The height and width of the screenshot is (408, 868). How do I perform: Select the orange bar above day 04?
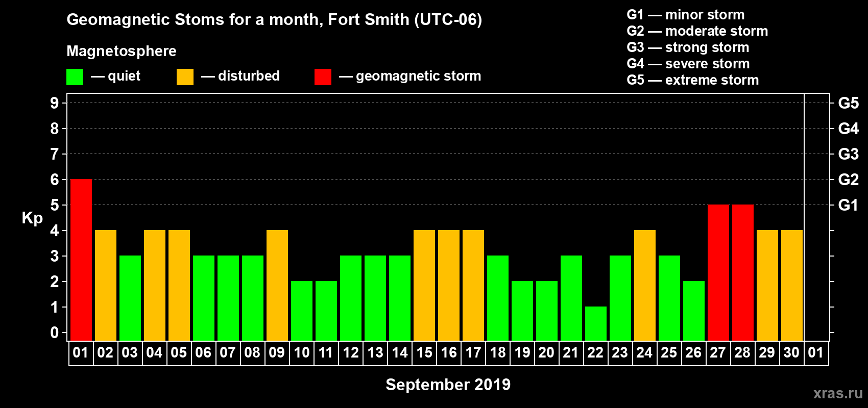coord(155,286)
